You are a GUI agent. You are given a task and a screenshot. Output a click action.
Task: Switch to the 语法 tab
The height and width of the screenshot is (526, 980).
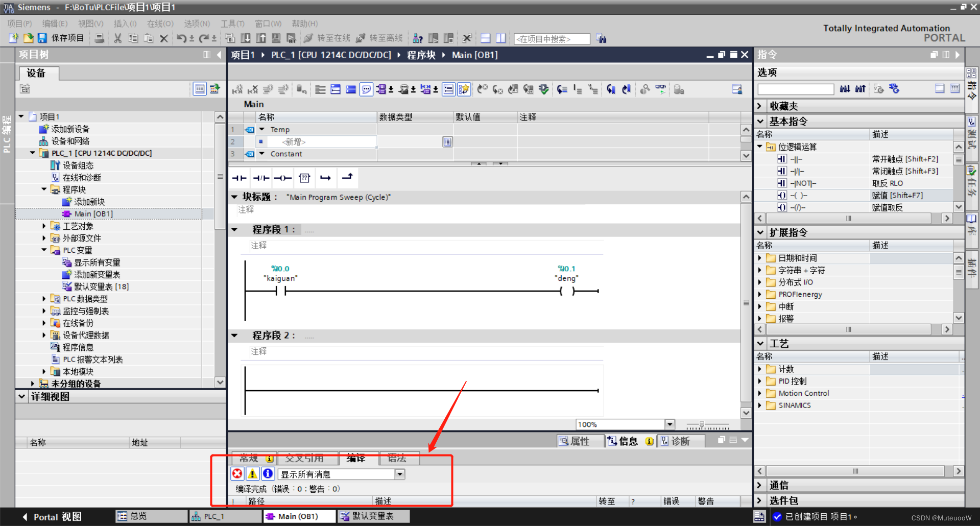pyautogui.click(x=397, y=458)
